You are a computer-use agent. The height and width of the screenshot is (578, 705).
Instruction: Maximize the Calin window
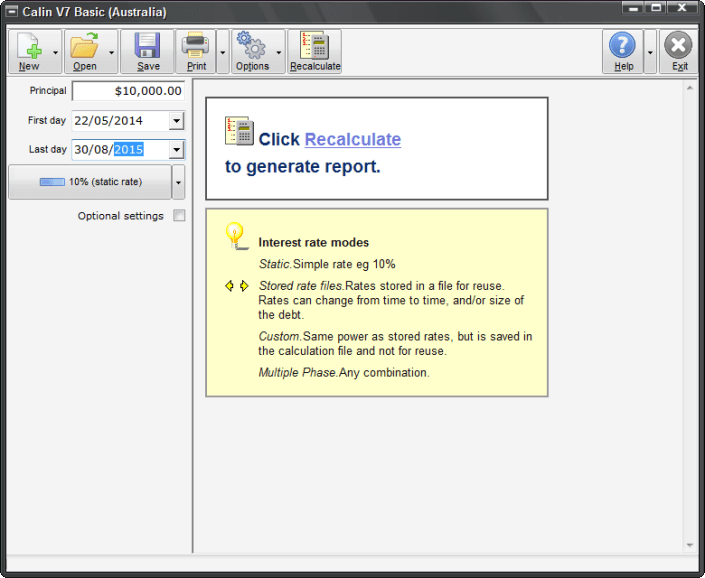pos(656,8)
